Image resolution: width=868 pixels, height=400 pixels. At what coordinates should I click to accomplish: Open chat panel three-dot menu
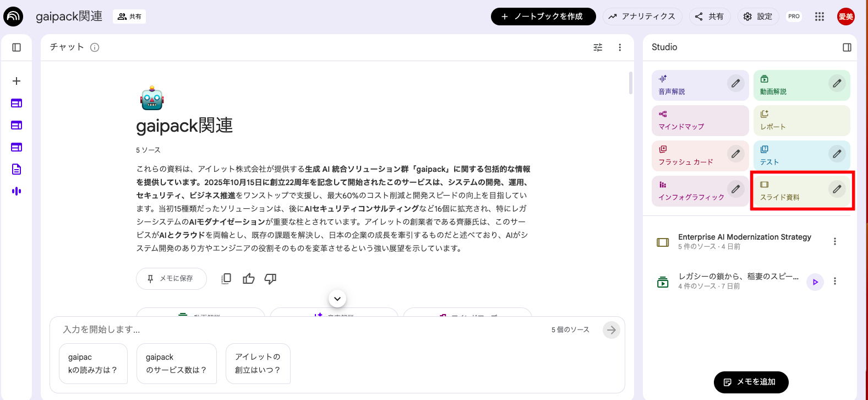620,47
